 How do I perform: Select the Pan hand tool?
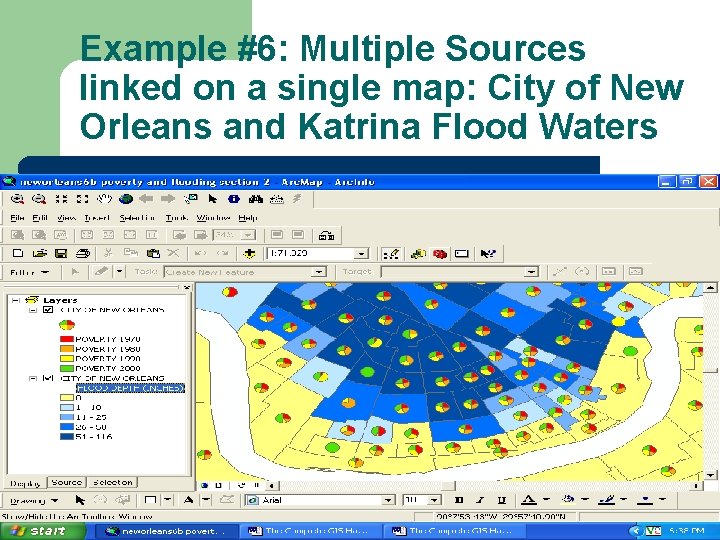click(x=104, y=199)
